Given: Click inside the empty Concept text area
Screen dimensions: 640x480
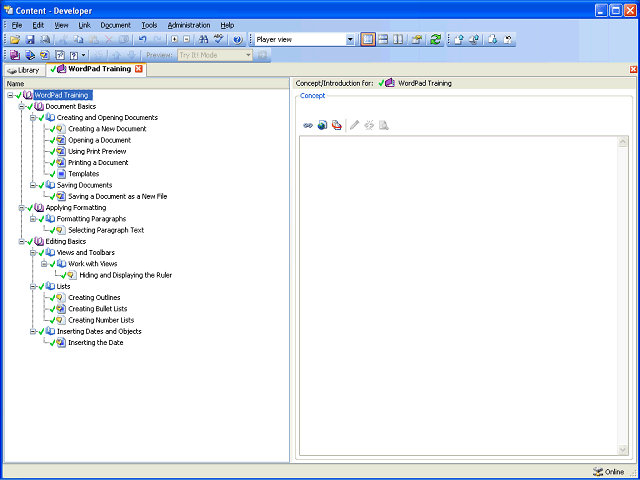Looking at the screenshot, I should coord(459,296).
